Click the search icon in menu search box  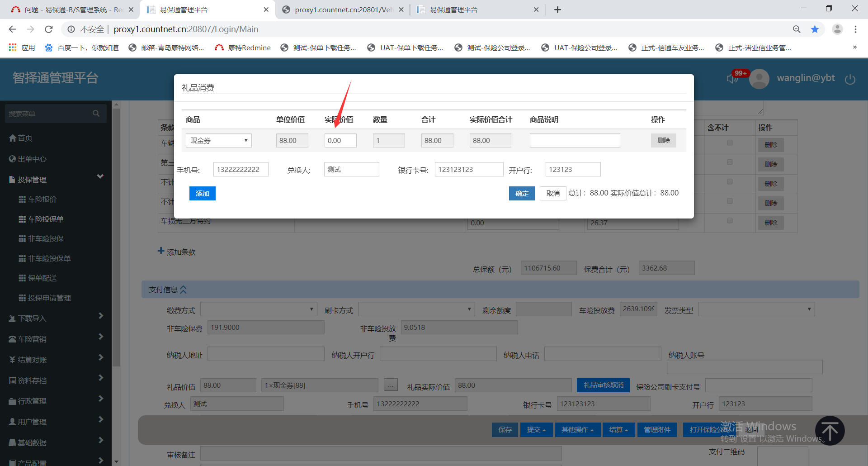pos(96,114)
